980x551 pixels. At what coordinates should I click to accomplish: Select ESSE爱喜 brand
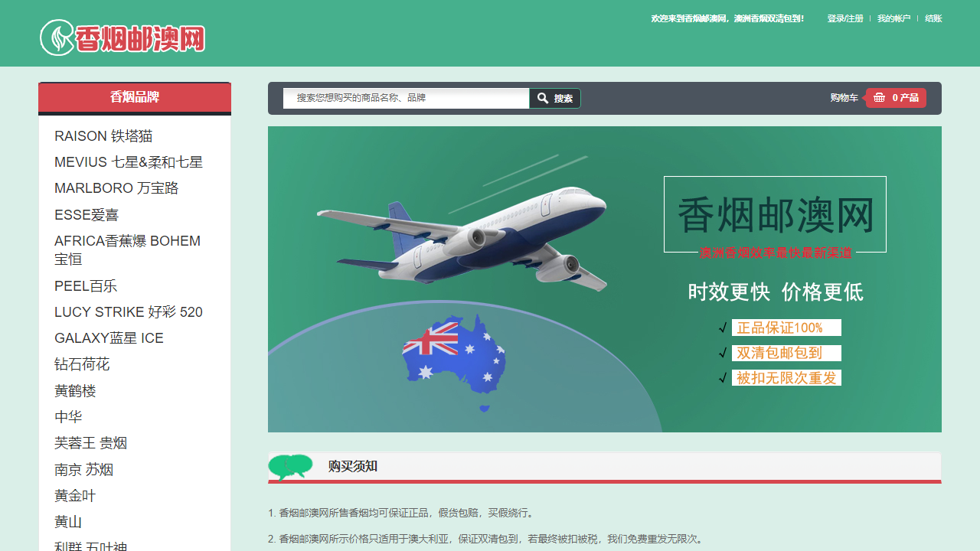(x=87, y=215)
